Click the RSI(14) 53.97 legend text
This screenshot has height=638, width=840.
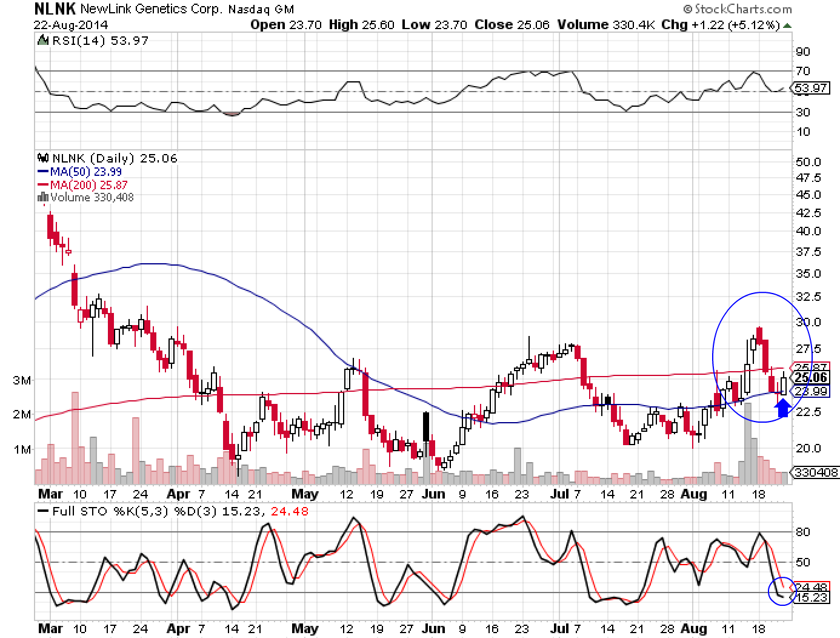pos(99,41)
